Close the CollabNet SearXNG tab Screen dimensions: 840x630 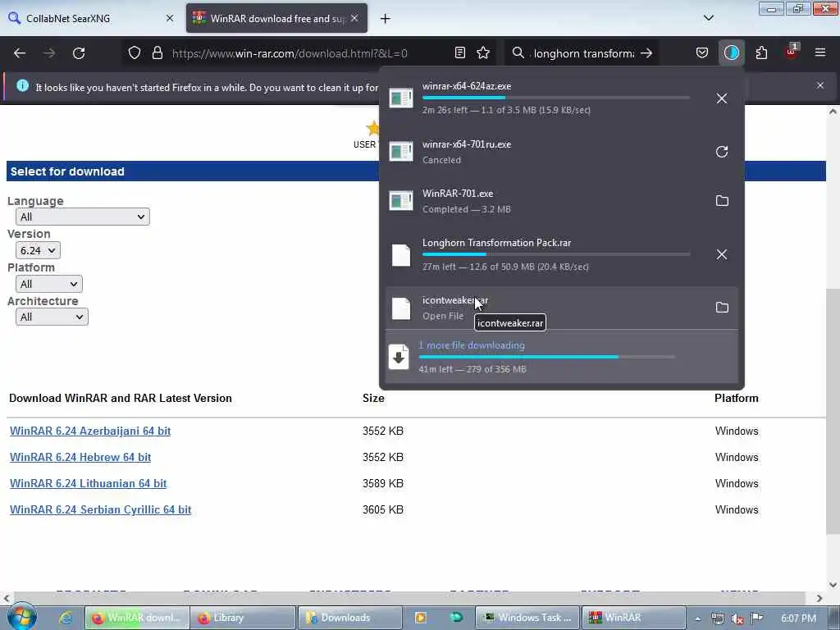point(169,18)
